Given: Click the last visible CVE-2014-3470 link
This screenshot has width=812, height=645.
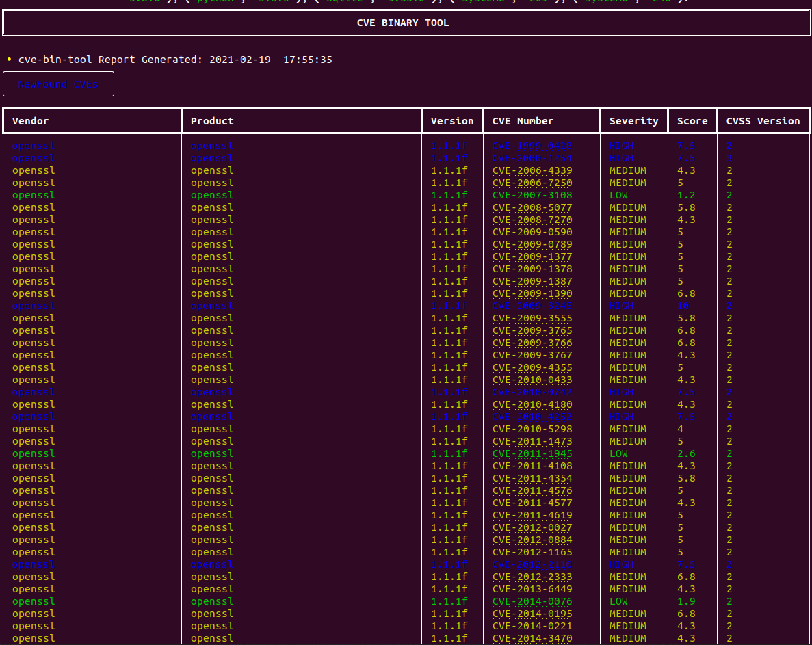Looking at the screenshot, I should [x=532, y=638].
